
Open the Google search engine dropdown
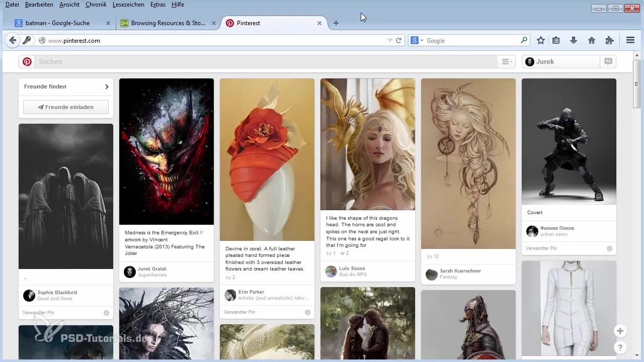click(x=417, y=40)
